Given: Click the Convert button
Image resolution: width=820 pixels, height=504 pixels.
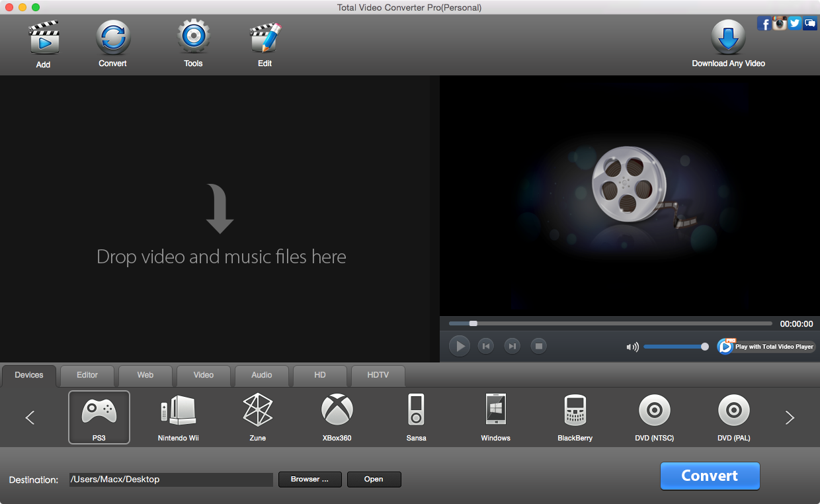Looking at the screenshot, I should 710,476.
